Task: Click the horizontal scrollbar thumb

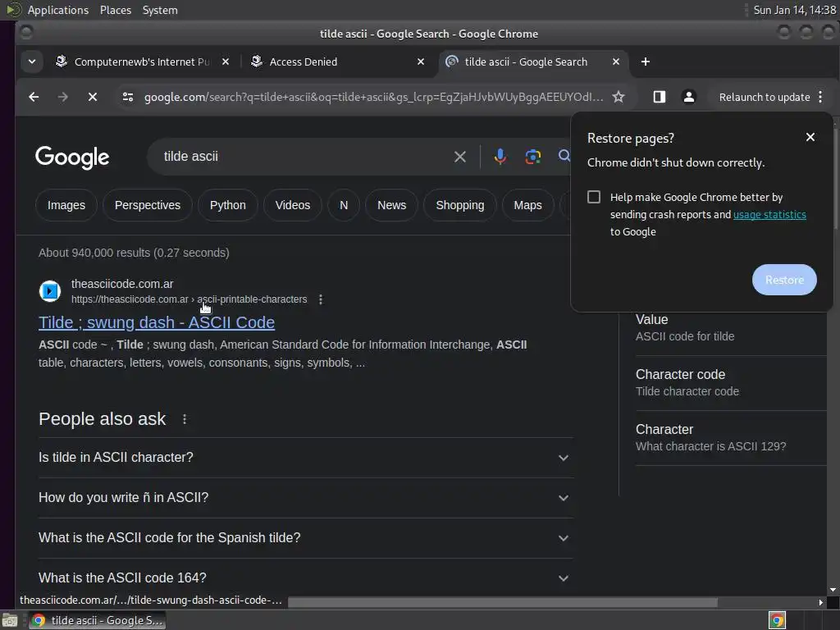Action: coord(503,603)
